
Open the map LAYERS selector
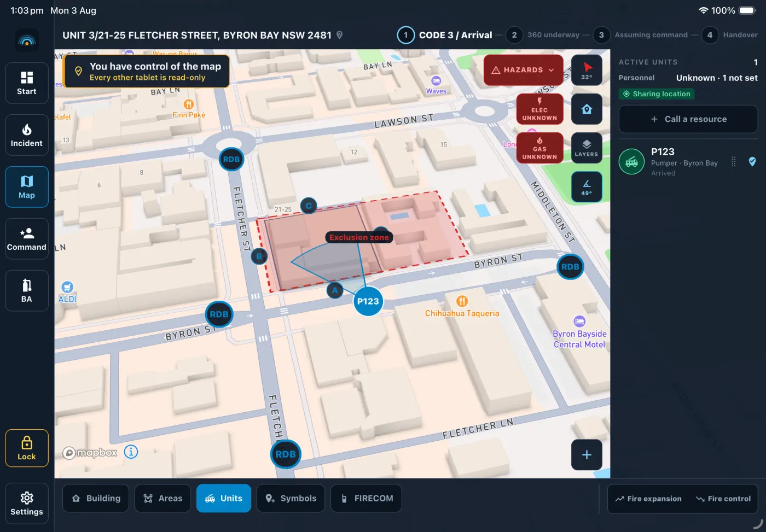point(587,148)
